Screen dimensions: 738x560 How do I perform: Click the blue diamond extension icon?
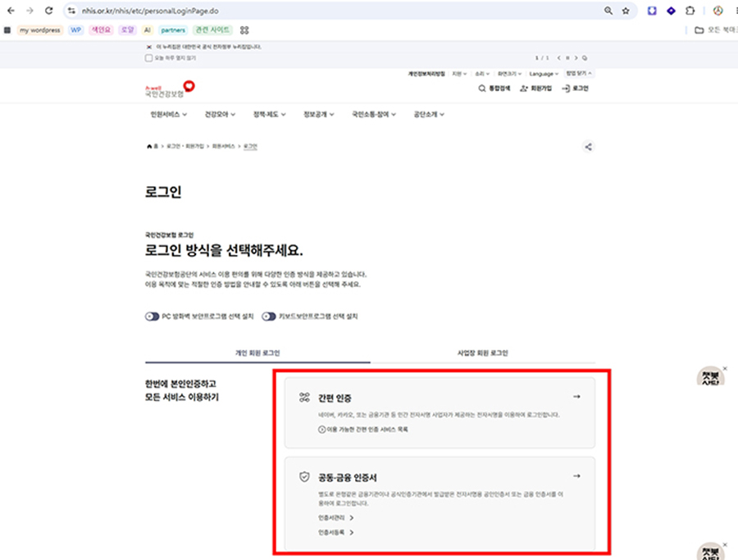click(x=671, y=11)
